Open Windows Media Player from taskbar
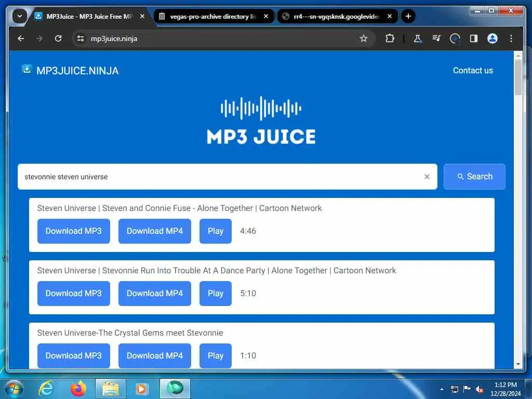 coord(142,389)
